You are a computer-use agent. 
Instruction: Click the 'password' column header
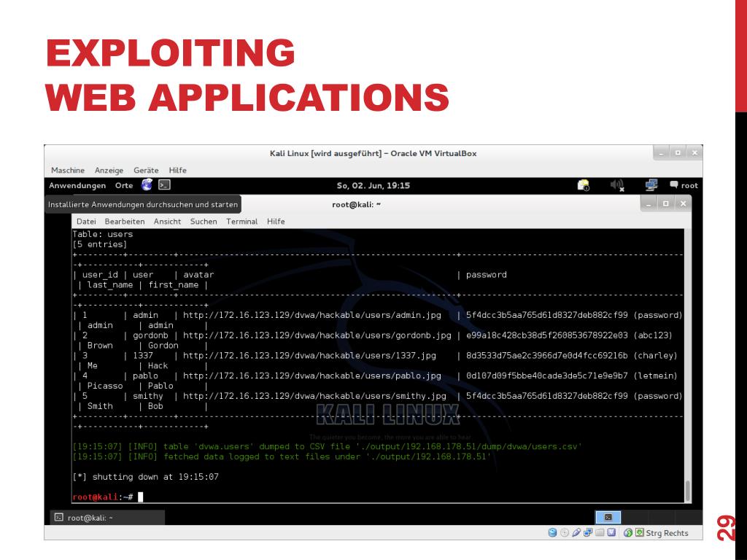(486, 274)
